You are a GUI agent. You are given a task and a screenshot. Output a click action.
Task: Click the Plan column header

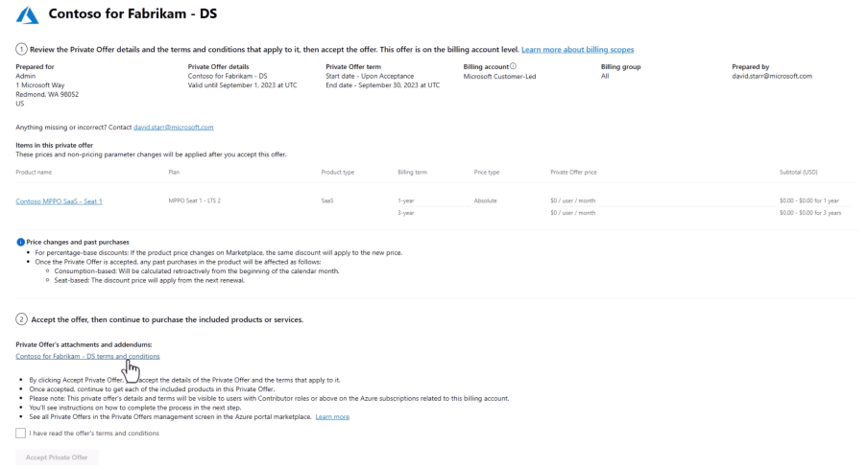click(x=173, y=172)
